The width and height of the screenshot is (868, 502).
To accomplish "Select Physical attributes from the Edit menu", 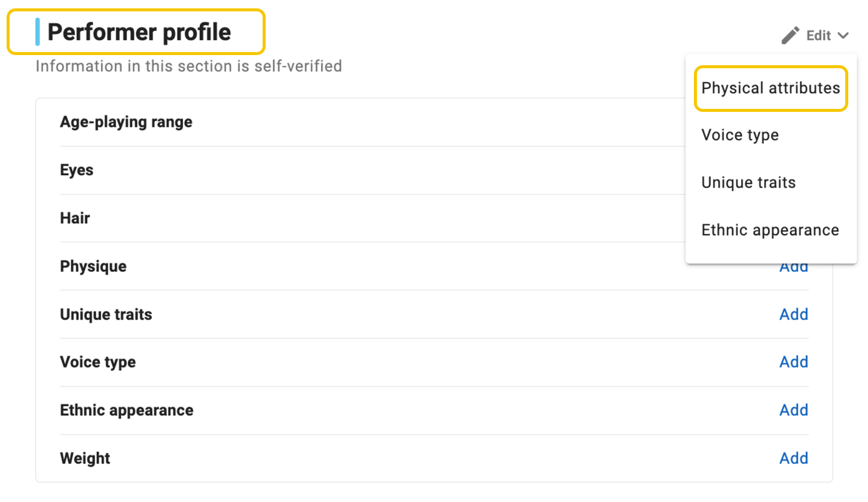I will pyautogui.click(x=770, y=89).
